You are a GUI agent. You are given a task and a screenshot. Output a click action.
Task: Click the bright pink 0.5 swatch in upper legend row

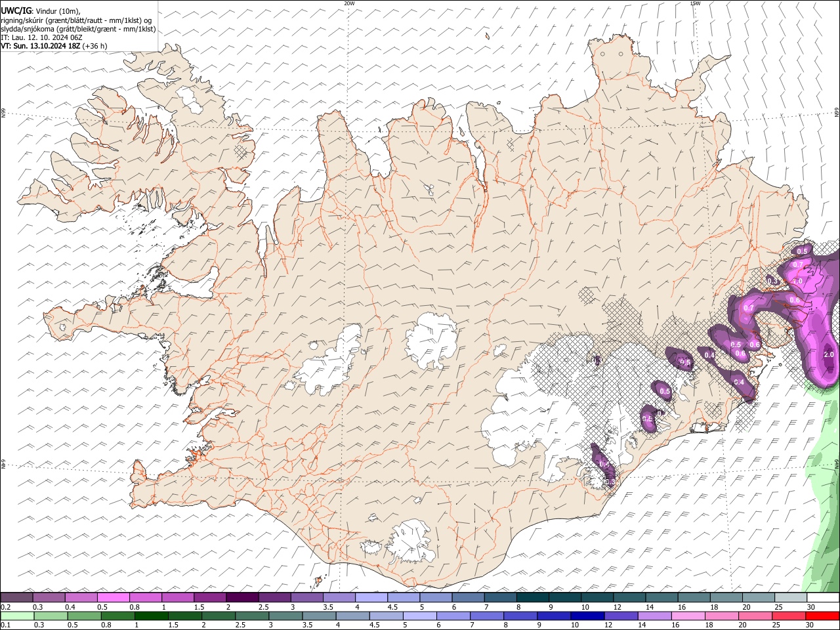[113, 598]
